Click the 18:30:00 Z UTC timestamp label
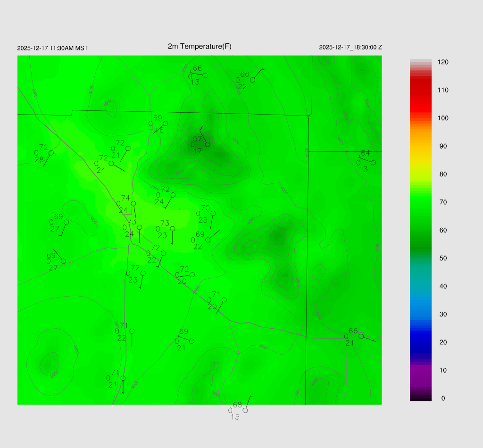 (x=350, y=48)
